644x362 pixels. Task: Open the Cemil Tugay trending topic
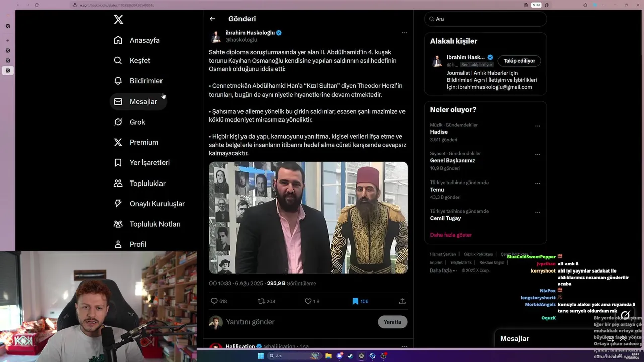pos(445,218)
